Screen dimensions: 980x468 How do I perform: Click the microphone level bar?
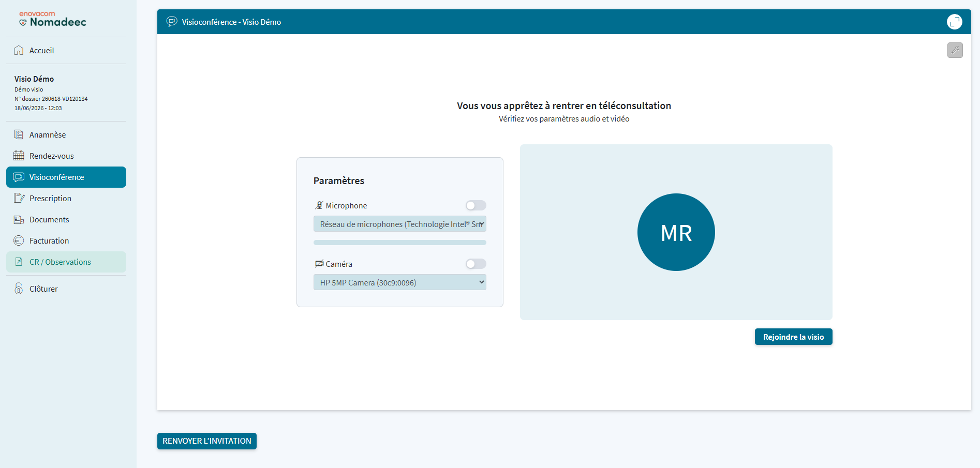pyautogui.click(x=400, y=243)
